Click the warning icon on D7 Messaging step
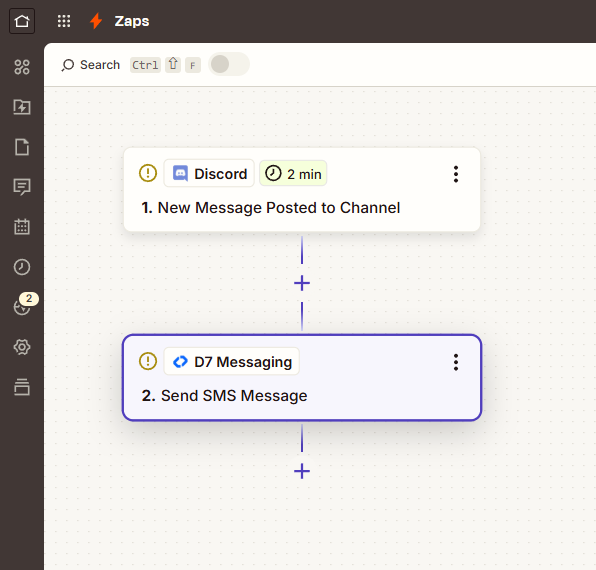 pos(148,361)
